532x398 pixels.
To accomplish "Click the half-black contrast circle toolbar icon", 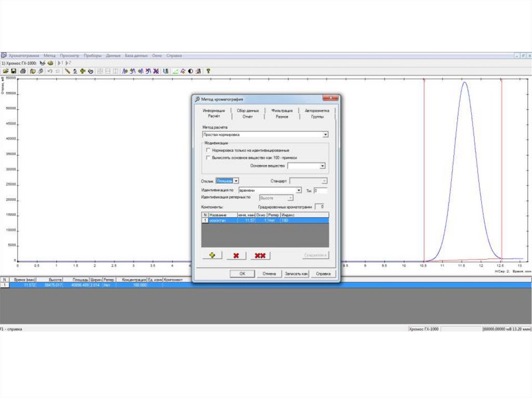I will (191, 71).
